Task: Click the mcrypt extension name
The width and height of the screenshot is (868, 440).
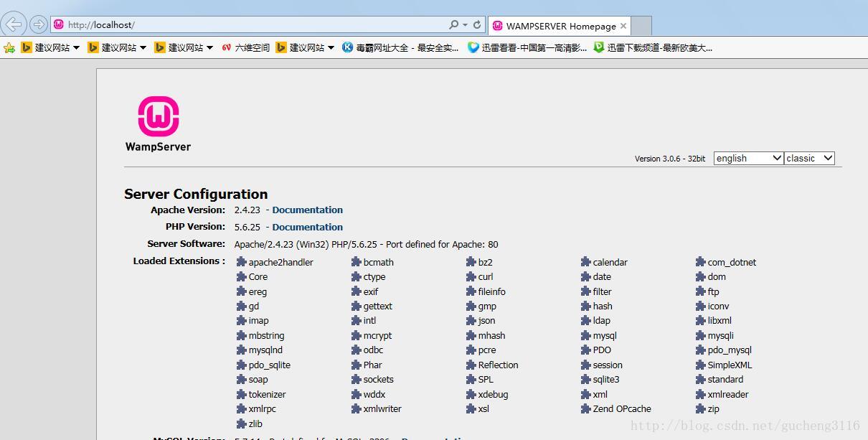Action: (378, 336)
